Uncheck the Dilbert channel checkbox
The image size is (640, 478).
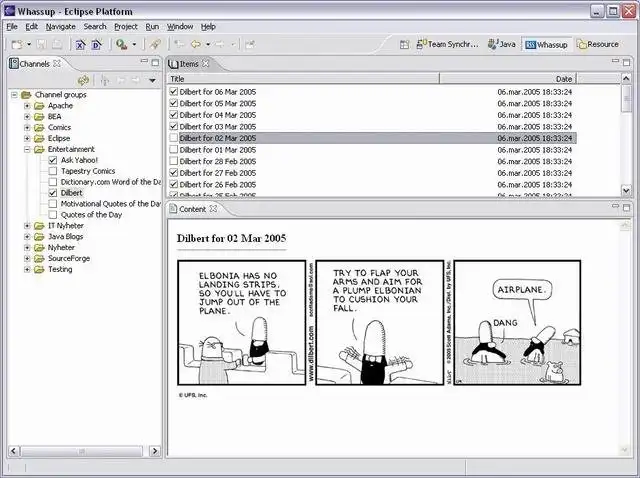53,193
